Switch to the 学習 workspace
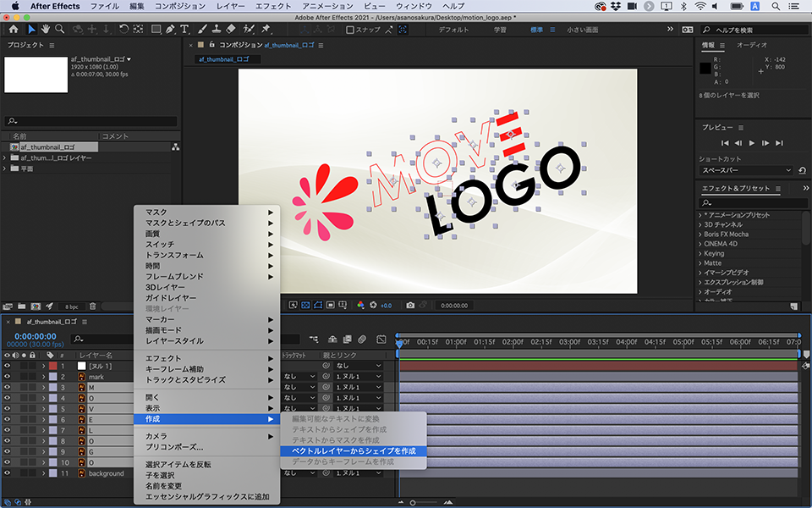This screenshot has height=508, width=812. point(500,30)
